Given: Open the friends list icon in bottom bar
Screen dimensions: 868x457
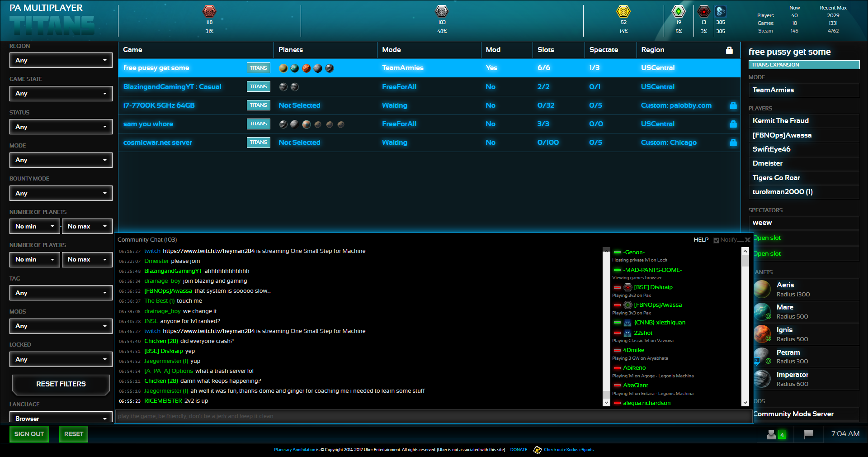Looking at the screenshot, I should click(772, 434).
